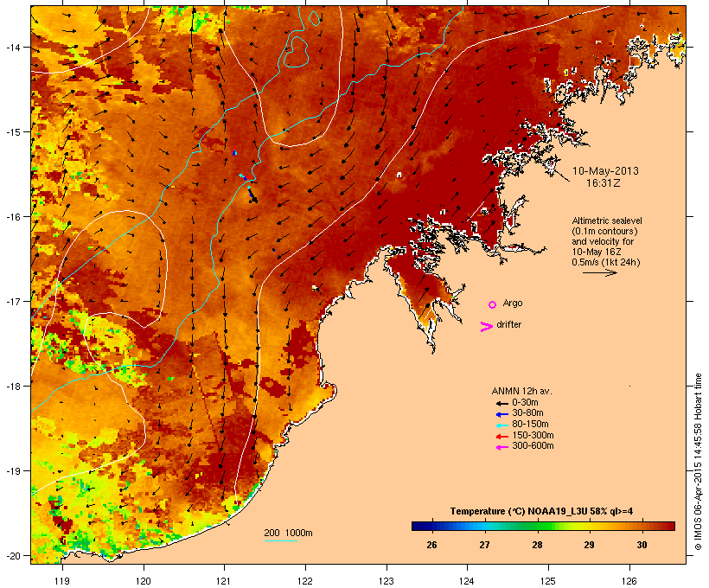Click the latitude axis label -19

[x=12, y=471]
